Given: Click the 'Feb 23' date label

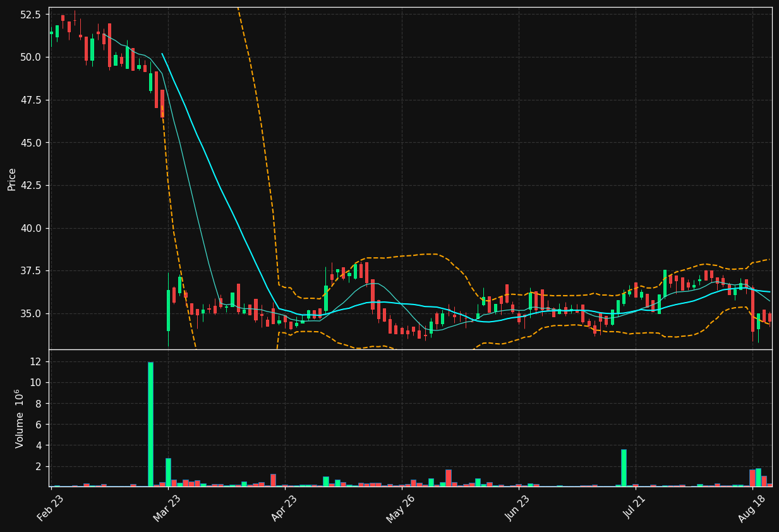Looking at the screenshot, I should [x=51, y=508].
